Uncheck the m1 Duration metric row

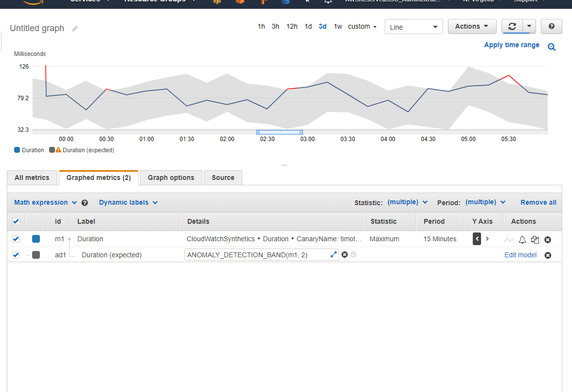click(x=16, y=239)
